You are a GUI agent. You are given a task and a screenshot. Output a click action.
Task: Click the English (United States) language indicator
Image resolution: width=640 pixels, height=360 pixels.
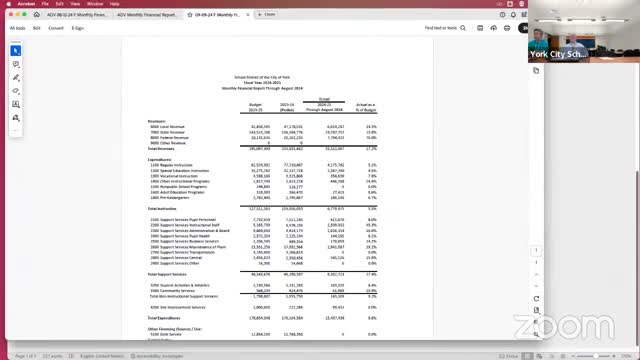point(102,356)
